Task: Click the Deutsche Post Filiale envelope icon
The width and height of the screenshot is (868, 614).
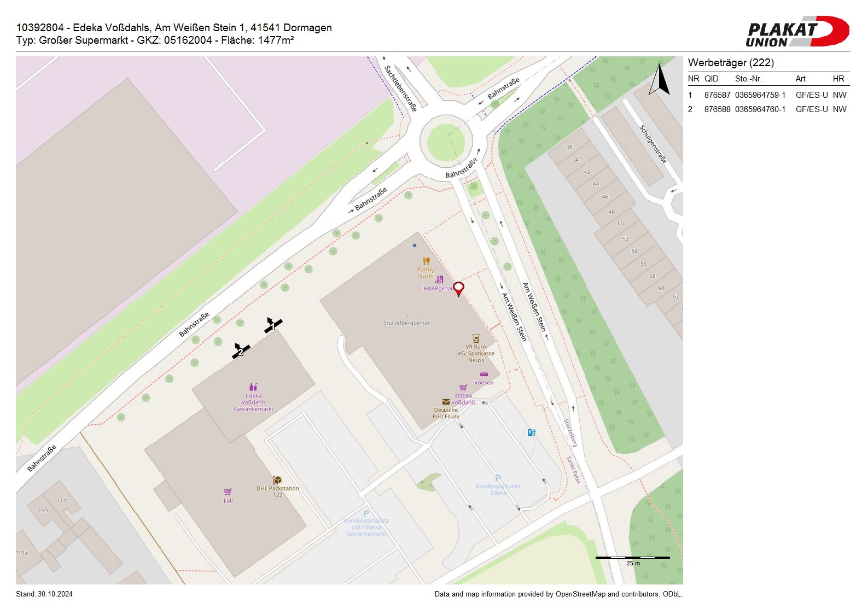Action: pos(446,402)
